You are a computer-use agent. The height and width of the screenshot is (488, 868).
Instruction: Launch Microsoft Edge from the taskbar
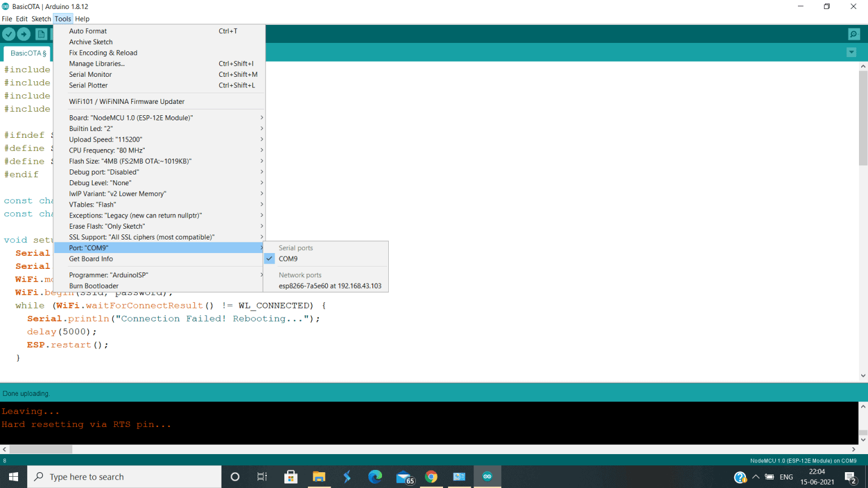(375, 477)
